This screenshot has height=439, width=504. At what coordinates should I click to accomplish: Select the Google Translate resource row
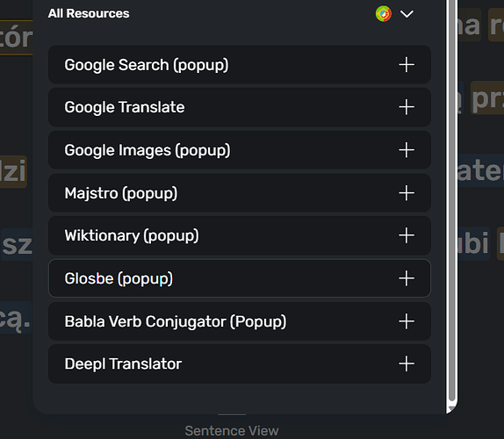240,107
